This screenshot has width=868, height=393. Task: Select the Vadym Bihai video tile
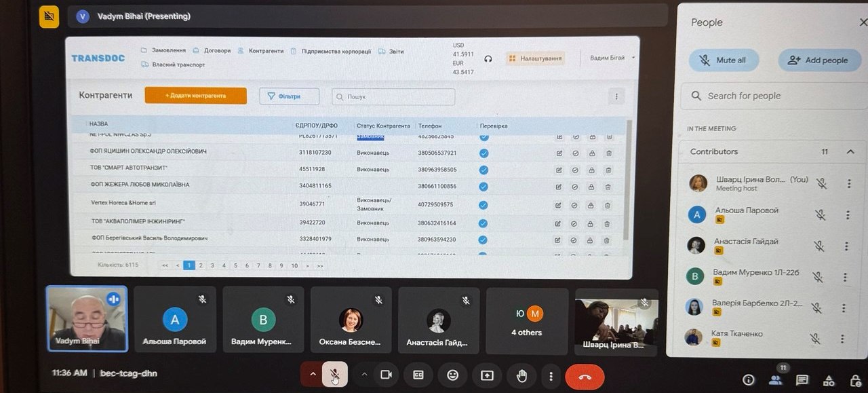(x=87, y=319)
